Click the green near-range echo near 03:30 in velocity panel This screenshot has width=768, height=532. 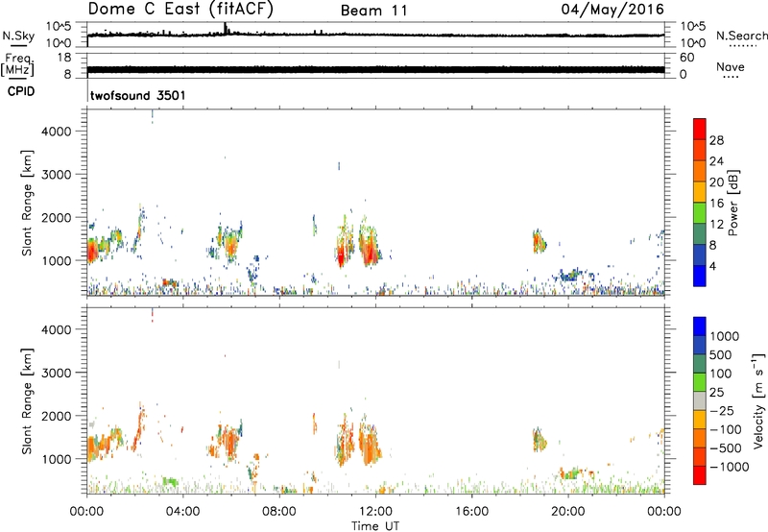tap(171, 482)
